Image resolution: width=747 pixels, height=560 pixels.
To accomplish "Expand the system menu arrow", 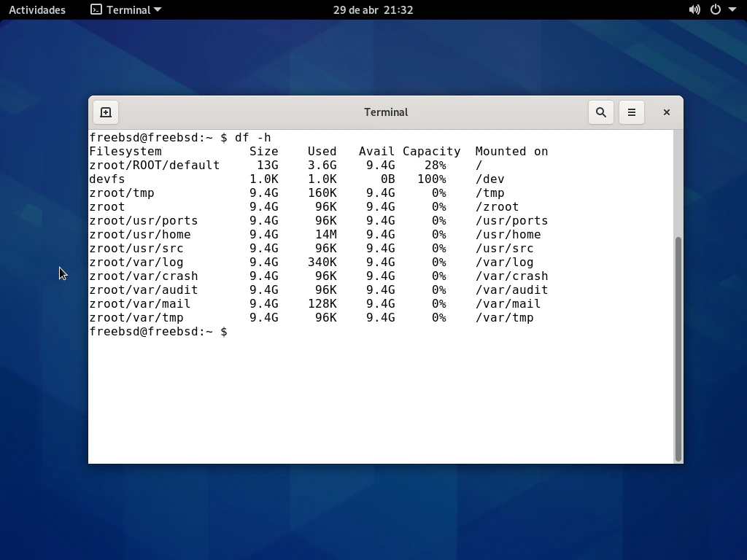I will point(732,9).
